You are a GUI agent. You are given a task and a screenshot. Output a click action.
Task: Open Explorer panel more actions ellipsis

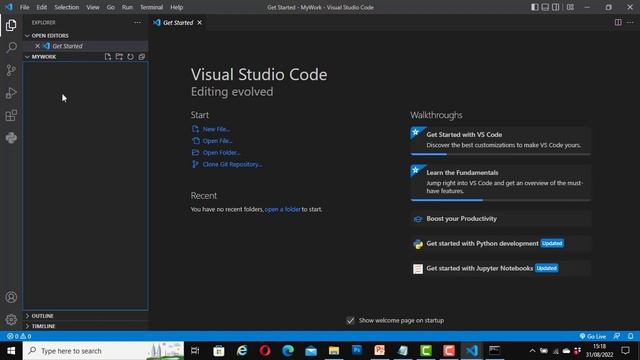[138, 22]
